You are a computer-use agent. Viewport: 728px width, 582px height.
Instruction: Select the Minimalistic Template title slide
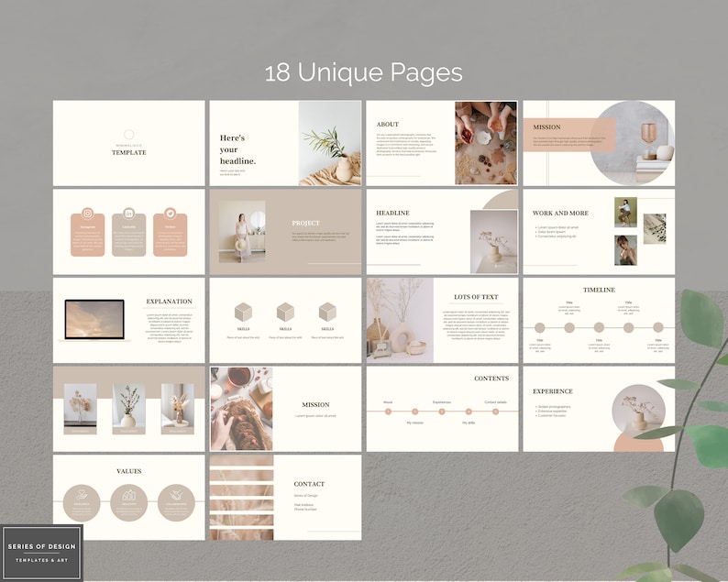pos(129,143)
